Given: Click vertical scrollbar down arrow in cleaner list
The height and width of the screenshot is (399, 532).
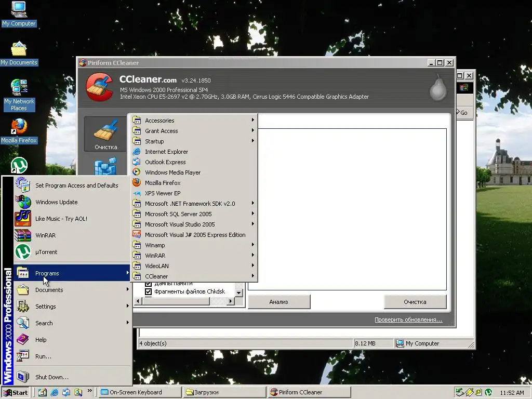Looking at the screenshot, I should pyautogui.click(x=239, y=292).
